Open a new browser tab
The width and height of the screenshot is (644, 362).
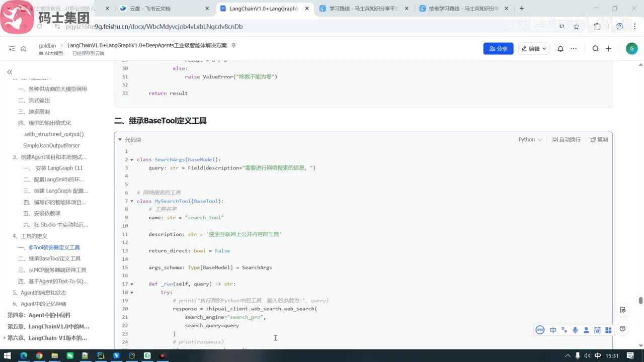coord(522,9)
